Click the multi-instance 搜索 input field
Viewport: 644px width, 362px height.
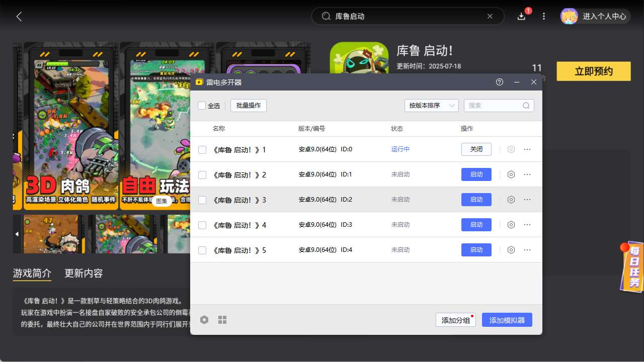(499, 106)
